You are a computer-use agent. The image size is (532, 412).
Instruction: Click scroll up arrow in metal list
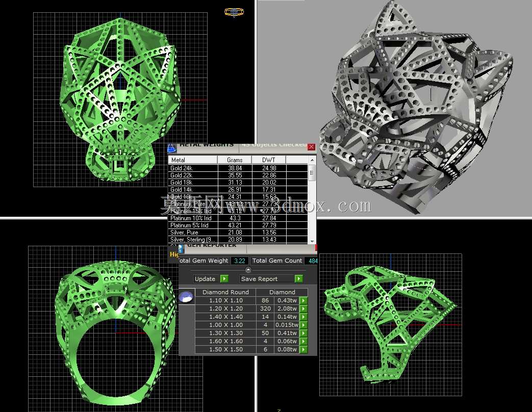(312, 160)
